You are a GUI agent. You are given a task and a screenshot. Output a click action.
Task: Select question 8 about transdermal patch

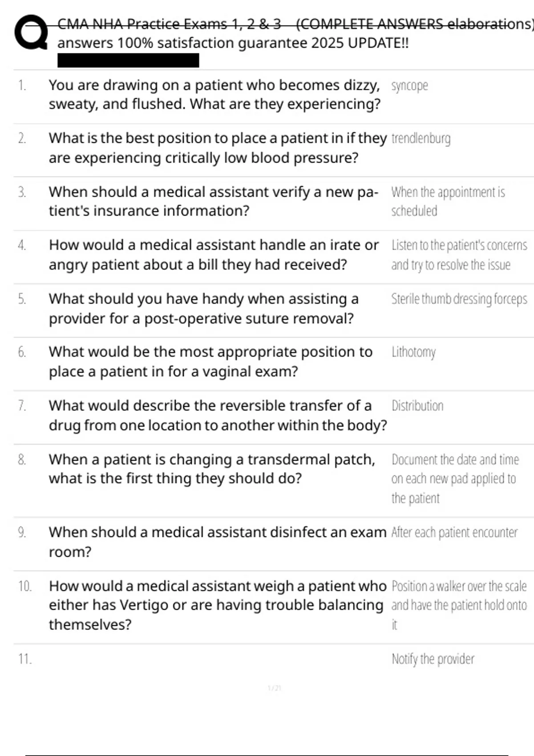click(x=212, y=469)
